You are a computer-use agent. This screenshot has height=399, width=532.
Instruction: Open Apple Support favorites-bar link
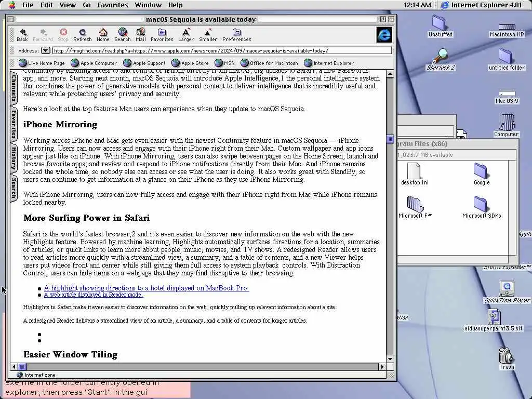[144, 63]
